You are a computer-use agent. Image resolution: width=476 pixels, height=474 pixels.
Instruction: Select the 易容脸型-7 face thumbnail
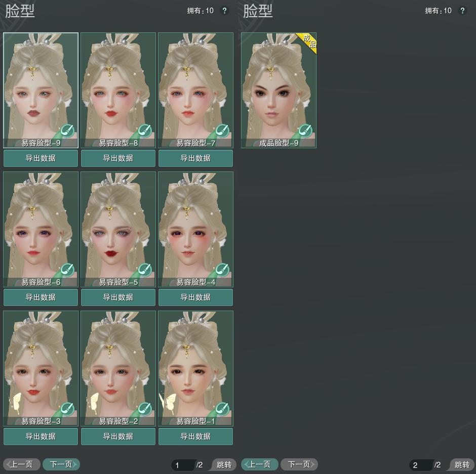coord(196,91)
